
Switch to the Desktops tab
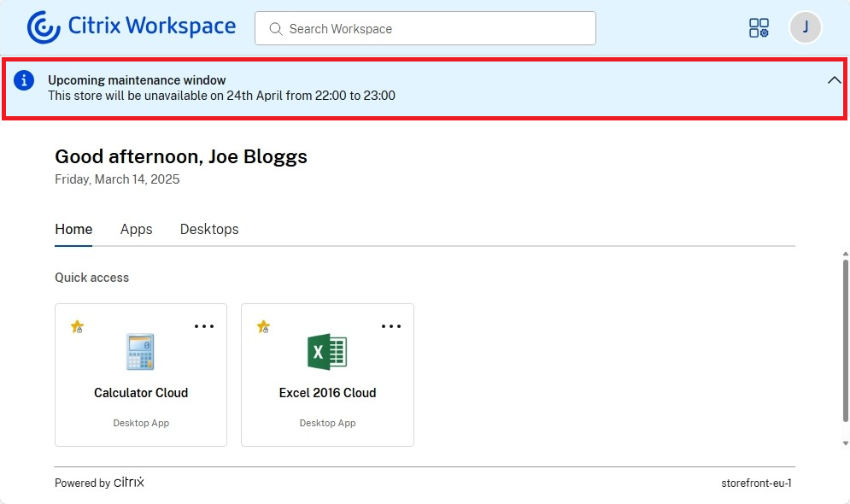point(209,229)
